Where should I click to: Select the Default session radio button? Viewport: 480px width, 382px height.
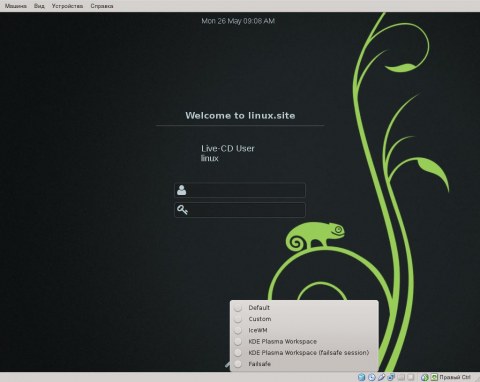point(238,308)
